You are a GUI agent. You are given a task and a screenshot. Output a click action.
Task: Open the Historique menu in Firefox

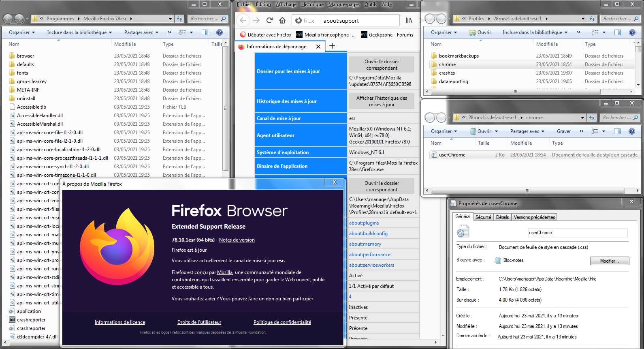pyautogui.click(x=312, y=4)
